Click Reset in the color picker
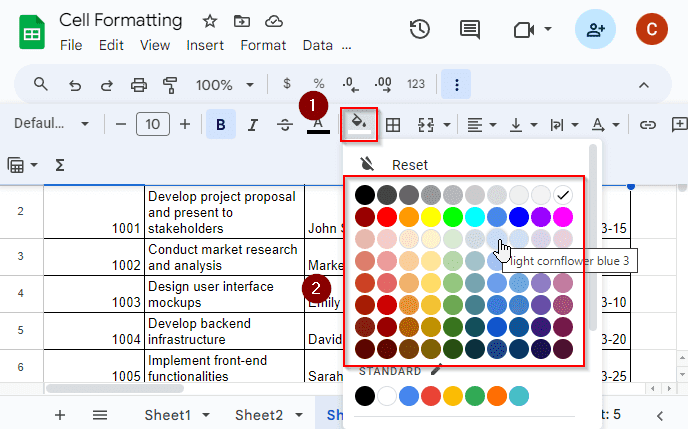The width and height of the screenshot is (688, 429). pyautogui.click(x=409, y=165)
